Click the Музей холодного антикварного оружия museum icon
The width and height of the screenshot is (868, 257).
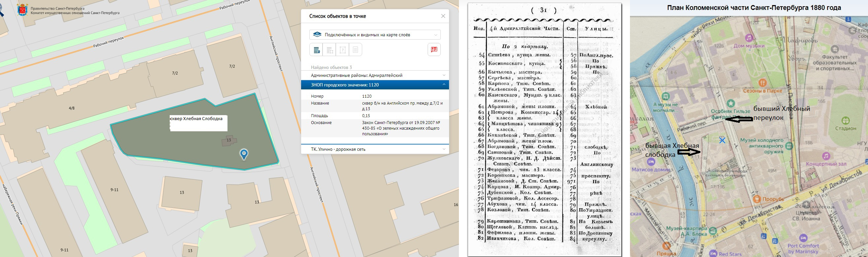tap(788, 146)
